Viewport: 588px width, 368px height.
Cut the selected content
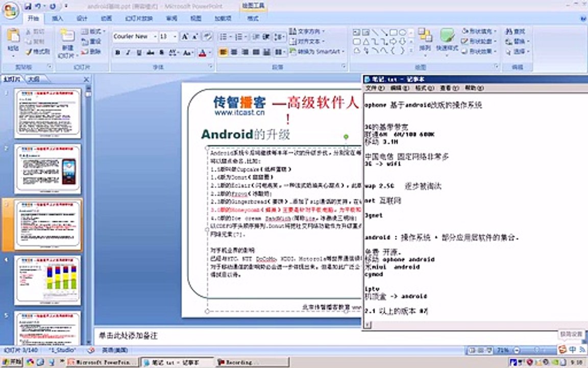(x=36, y=32)
